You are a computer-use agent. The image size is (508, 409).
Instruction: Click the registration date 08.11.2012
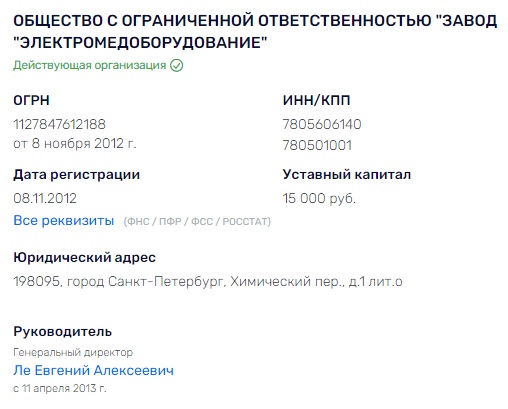click(x=45, y=198)
